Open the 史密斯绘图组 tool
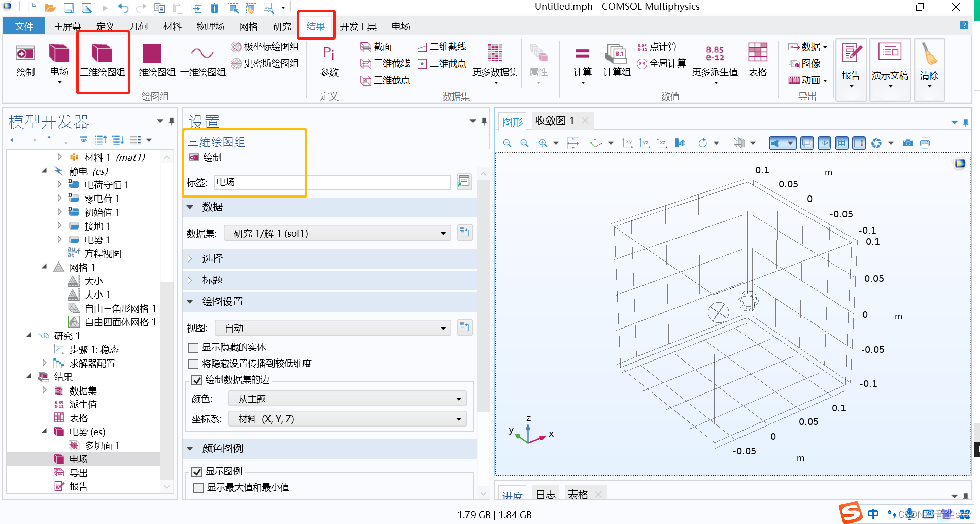 (x=265, y=63)
